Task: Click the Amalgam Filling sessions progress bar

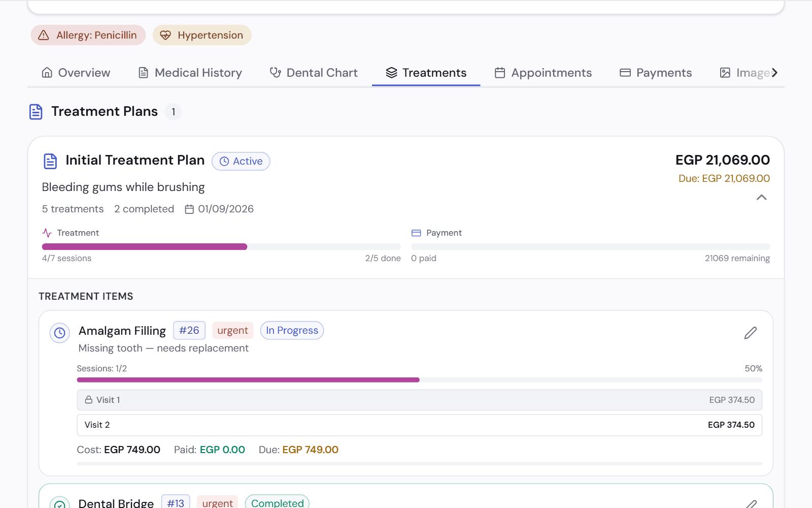Action: 419,380
